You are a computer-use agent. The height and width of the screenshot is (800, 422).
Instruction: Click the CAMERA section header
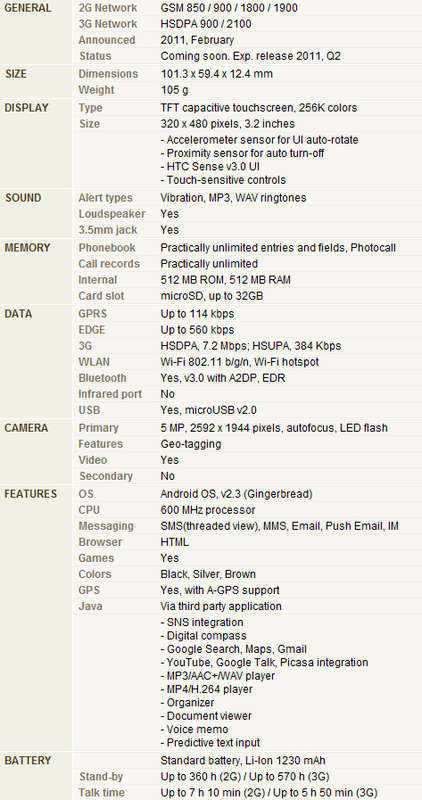point(26,428)
